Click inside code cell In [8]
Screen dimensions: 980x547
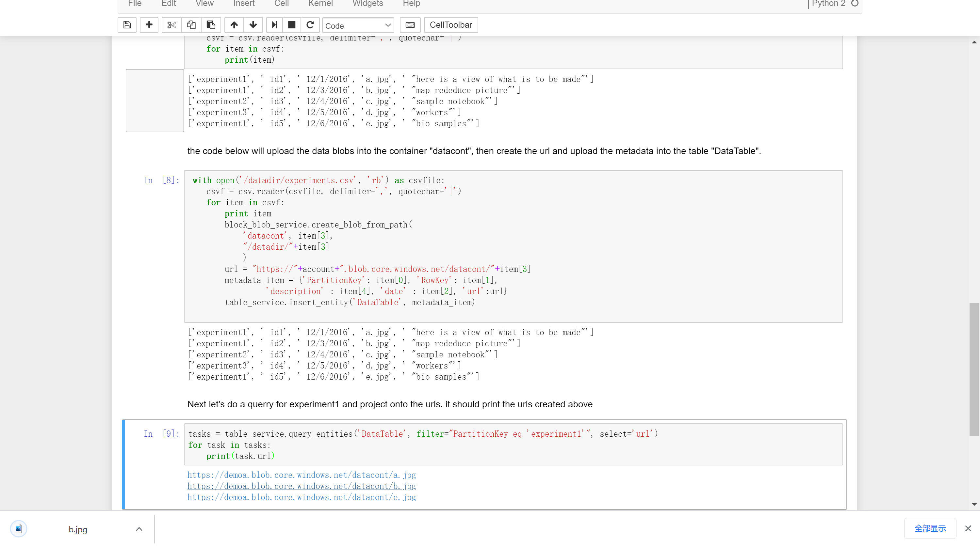513,246
